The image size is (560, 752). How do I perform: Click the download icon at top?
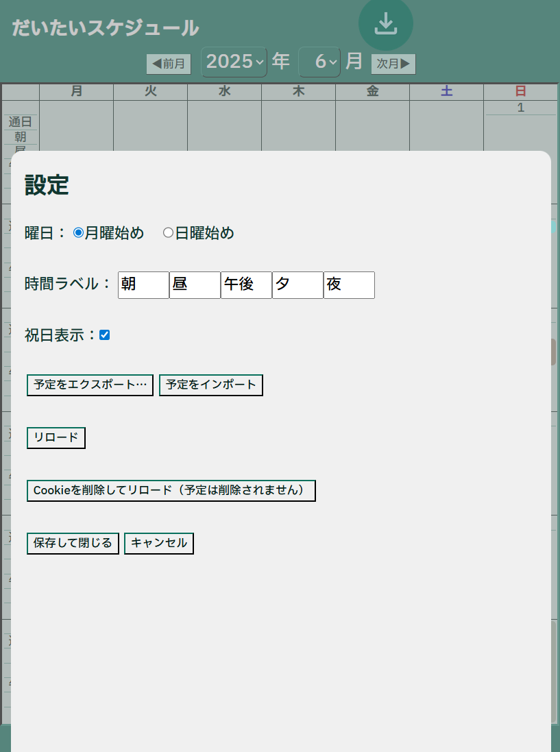[385, 24]
